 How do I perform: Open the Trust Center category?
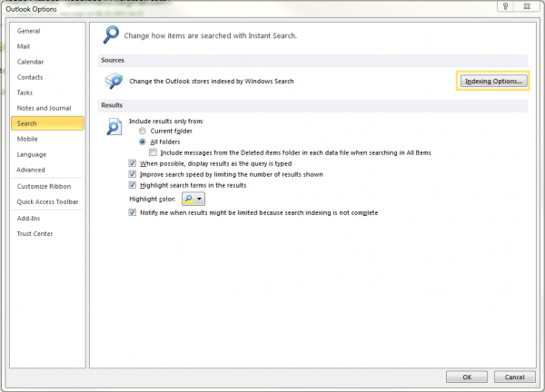(35, 233)
